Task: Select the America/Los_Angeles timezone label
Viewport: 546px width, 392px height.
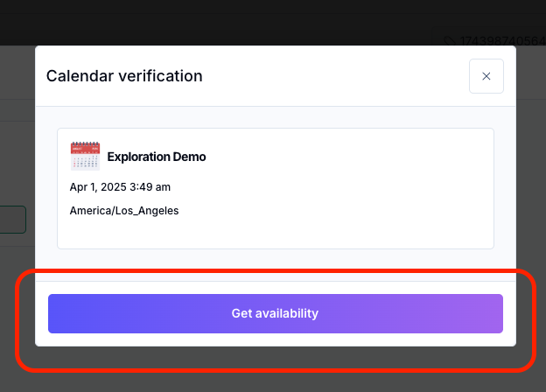Action: coord(124,211)
